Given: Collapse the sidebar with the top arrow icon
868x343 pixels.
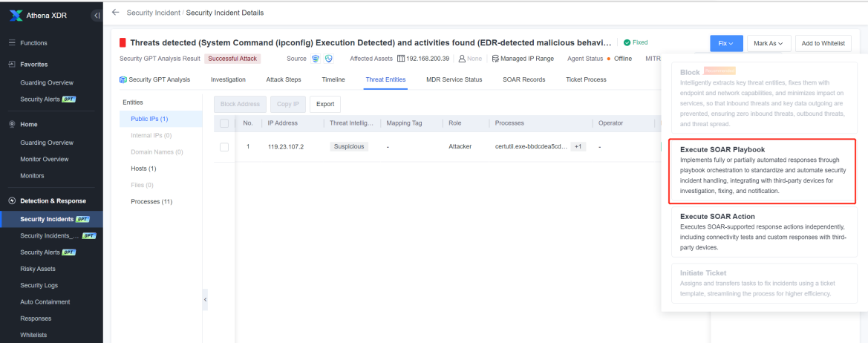Looking at the screenshot, I should [x=97, y=16].
